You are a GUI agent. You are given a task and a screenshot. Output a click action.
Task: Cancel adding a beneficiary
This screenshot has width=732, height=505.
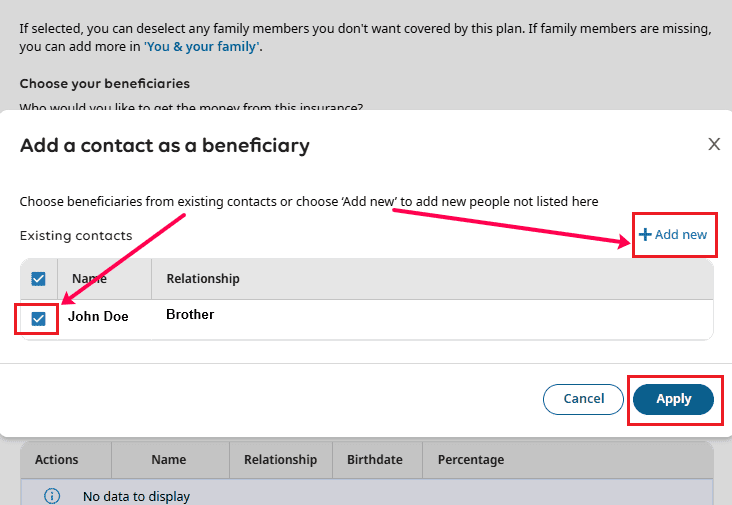pos(583,399)
